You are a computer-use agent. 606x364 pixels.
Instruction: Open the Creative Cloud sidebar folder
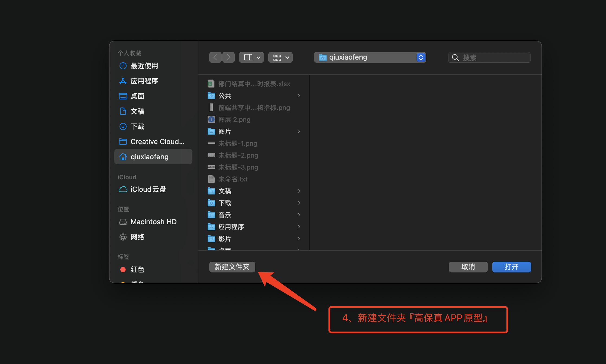[x=157, y=141]
